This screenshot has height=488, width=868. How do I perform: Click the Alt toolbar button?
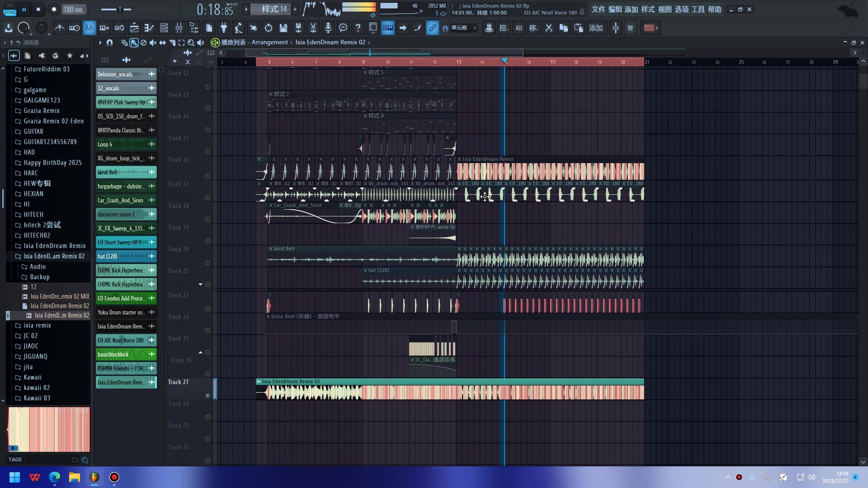tap(519, 28)
